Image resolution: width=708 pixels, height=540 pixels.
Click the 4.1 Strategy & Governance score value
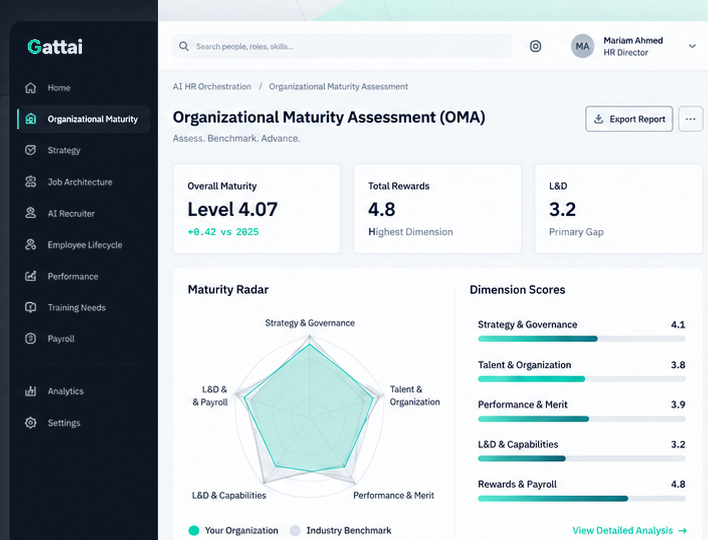click(x=678, y=325)
